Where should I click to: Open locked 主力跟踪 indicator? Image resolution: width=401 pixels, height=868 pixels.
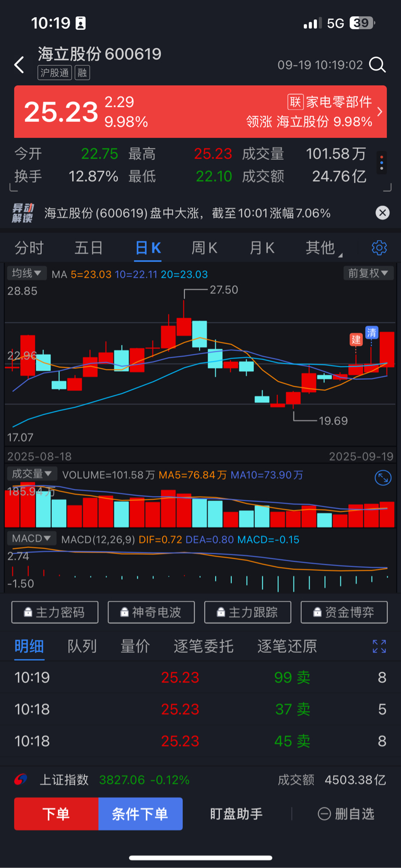pyautogui.click(x=247, y=612)
